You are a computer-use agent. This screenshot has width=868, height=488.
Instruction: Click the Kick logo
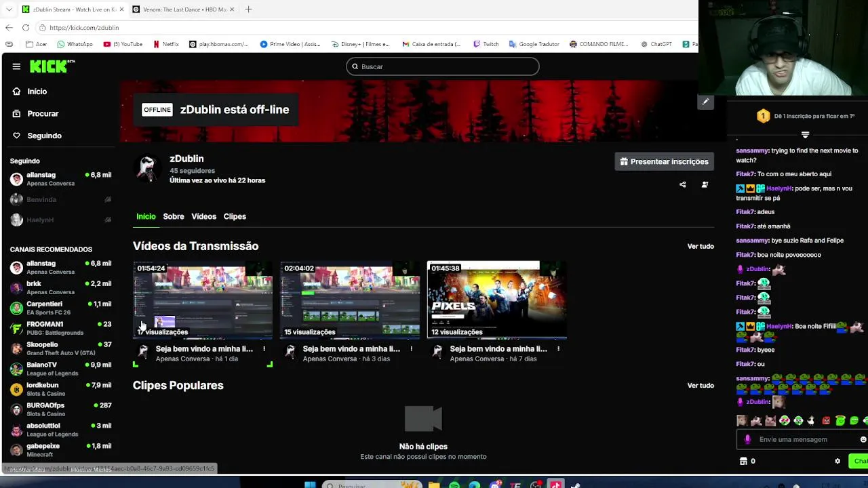pos(52,66)
